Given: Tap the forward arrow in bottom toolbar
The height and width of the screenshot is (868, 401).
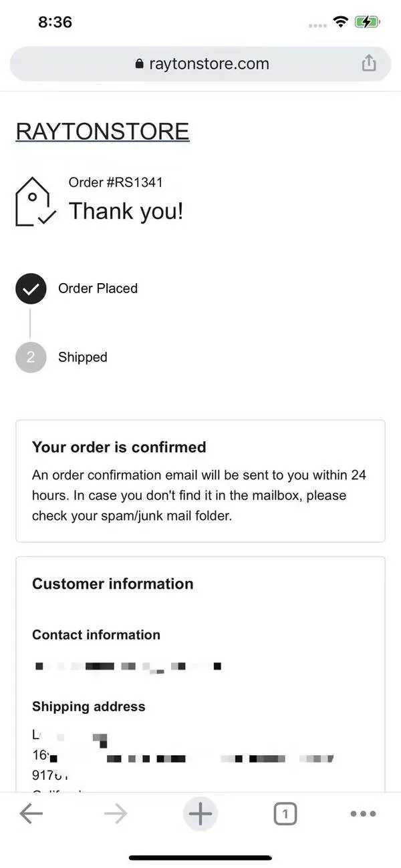Looking at the screenshot, I should point(116,813).
